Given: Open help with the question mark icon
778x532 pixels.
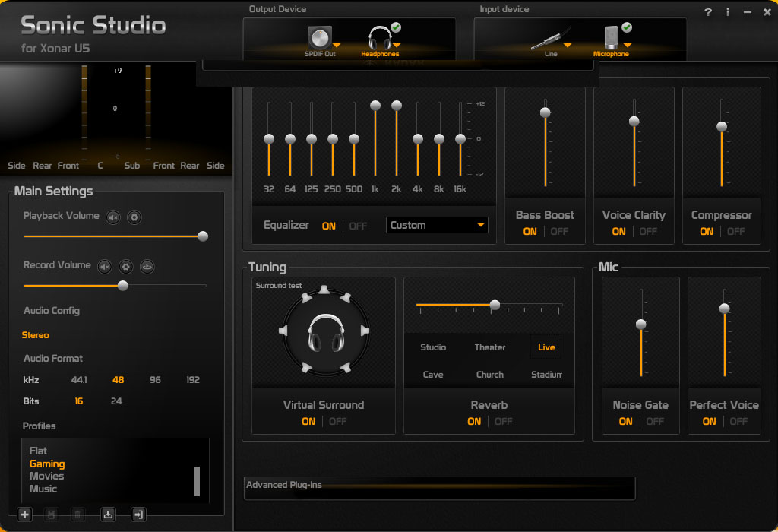Looking at the screenshot, I should point(708,12).
